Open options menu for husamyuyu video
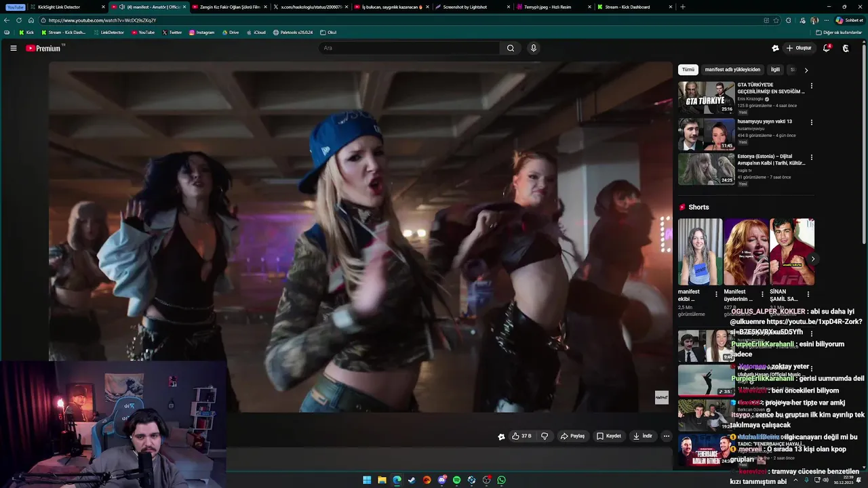Screen dimensions: 868x488 811,123
